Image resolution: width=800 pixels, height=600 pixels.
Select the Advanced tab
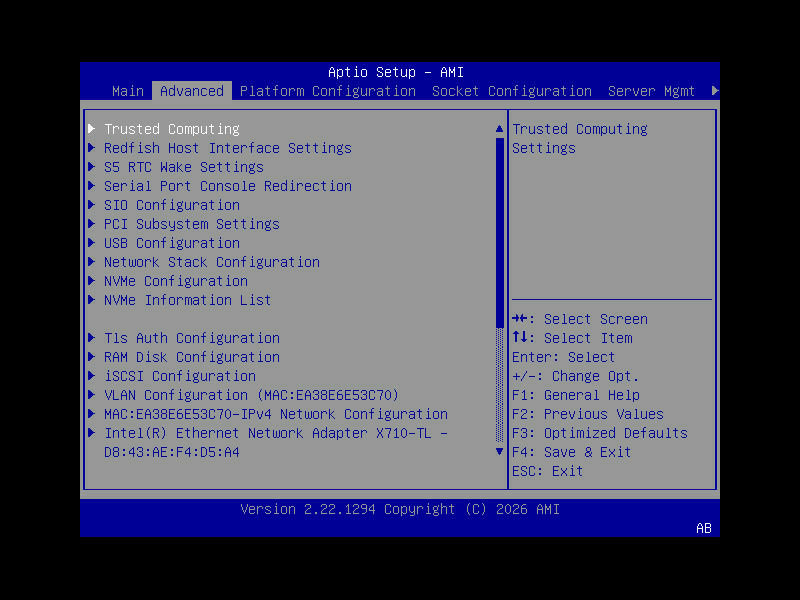tap(192, 91)
